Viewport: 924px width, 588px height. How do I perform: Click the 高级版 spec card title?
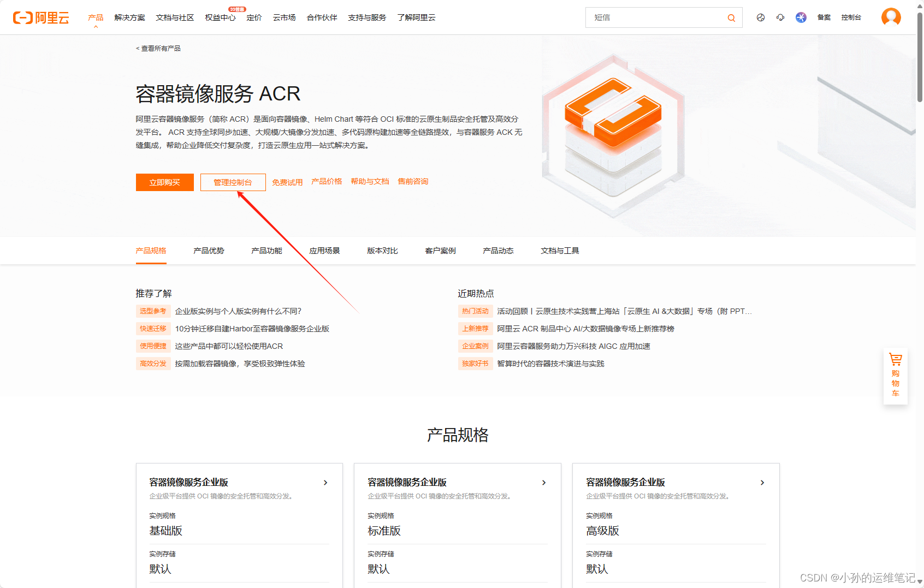click(x=626, y=482)
